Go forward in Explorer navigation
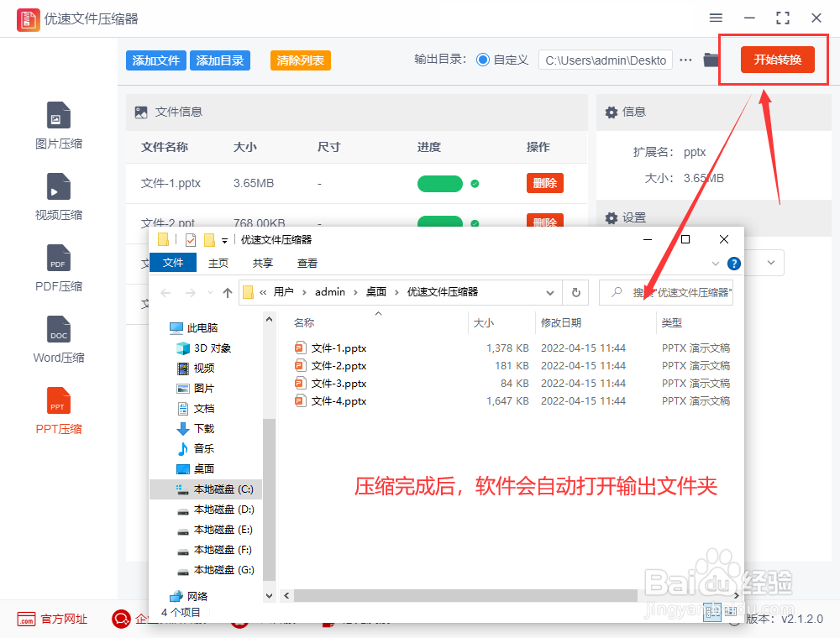This screenshot has width=840, height=638. pos(190,292)
